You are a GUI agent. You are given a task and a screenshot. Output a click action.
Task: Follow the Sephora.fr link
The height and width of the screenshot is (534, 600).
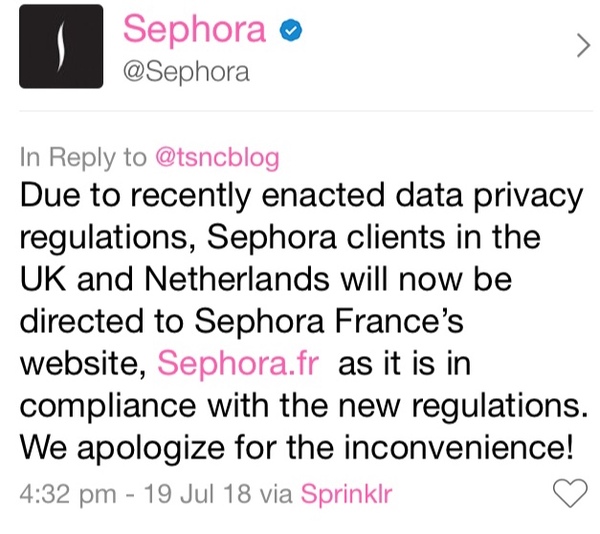(x=239, y=363)
